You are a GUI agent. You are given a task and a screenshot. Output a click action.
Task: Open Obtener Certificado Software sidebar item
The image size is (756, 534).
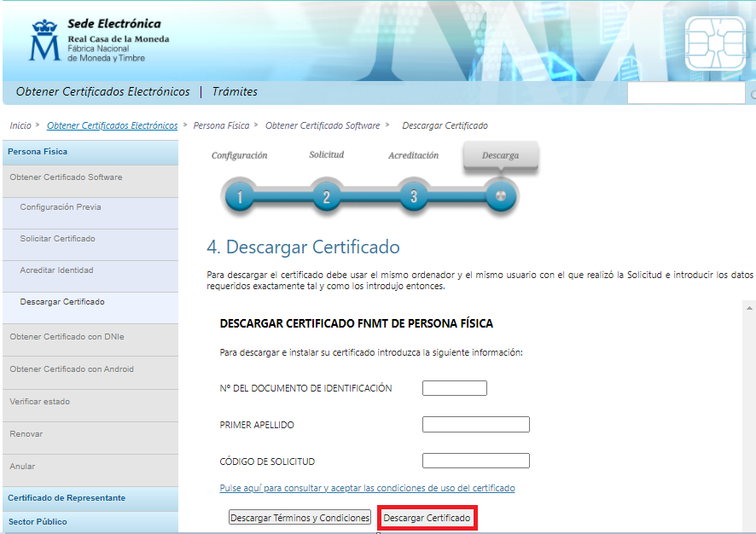(x=90, y=181)
